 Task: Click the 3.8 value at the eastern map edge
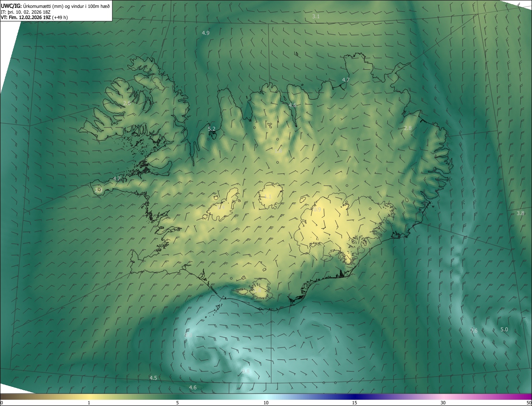(520, 213)
